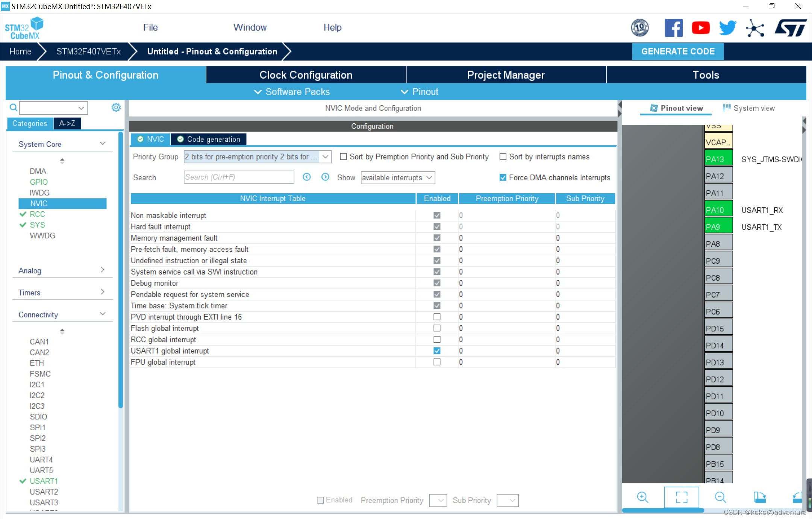The image size is (812, 519).
Task: Open the gear settings icon in categories panel
Action: point(116,108)
